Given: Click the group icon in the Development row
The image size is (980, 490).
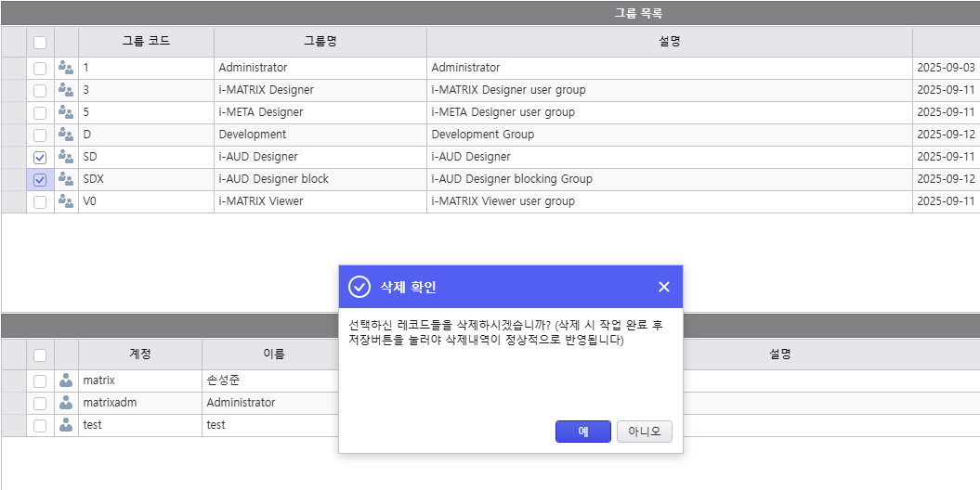Looking at the screenshot, I should [x=66, y=135].
